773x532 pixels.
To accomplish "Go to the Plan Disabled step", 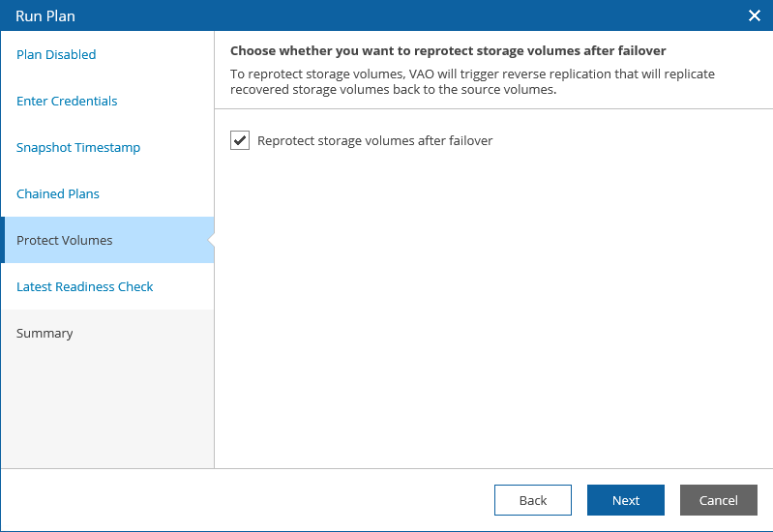I will click(x=56, y=55).
